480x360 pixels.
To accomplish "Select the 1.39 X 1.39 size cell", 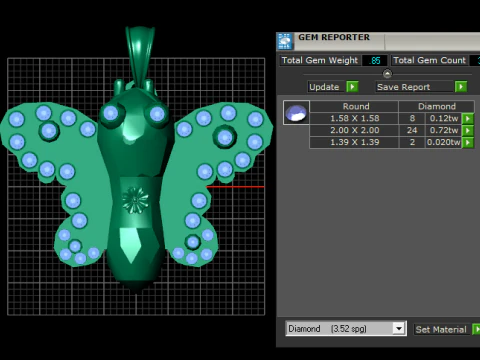I will pyautogui.click(x=354, y=142).
